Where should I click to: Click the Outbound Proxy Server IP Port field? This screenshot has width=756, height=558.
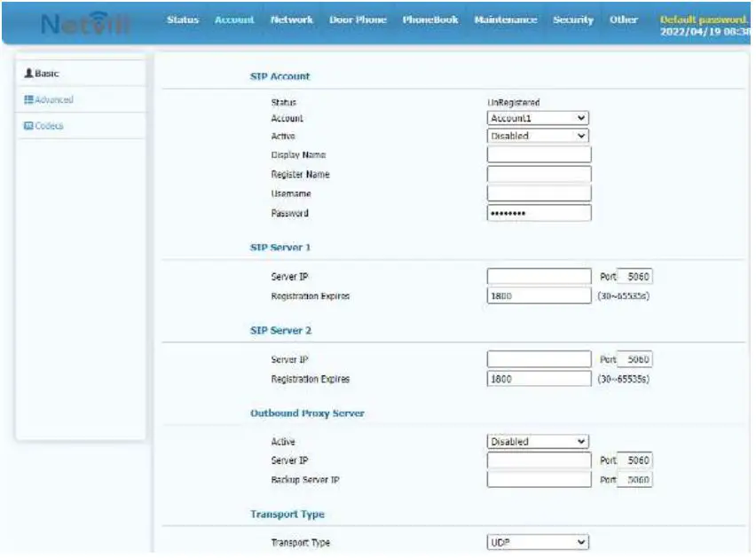click(635, 460)
